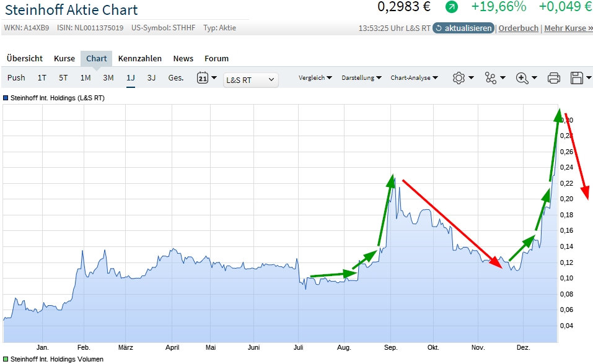
Task: Go to the Kennzahlen tab
Action: coord(140,59)
